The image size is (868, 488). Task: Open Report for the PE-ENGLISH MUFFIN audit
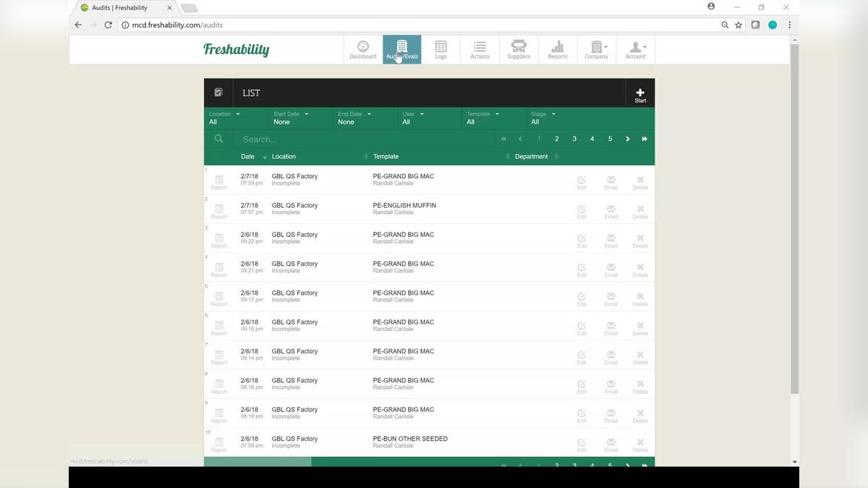[219, 211]
